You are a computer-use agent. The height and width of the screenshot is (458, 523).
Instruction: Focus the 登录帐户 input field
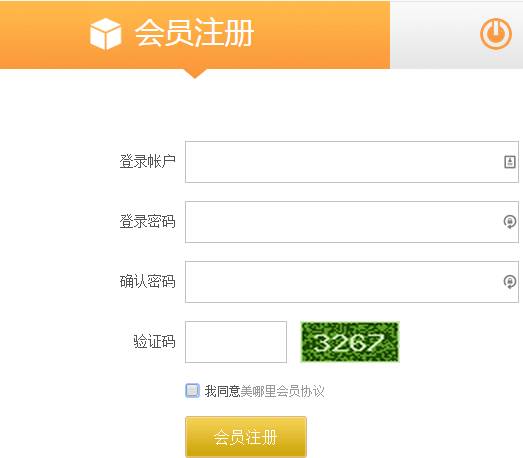[x=352, y=162]
